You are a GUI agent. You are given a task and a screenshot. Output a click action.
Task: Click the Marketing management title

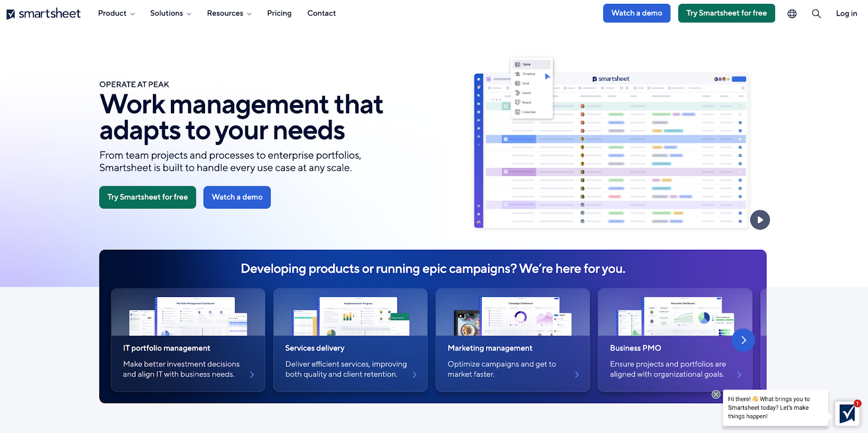click(490, 348)
